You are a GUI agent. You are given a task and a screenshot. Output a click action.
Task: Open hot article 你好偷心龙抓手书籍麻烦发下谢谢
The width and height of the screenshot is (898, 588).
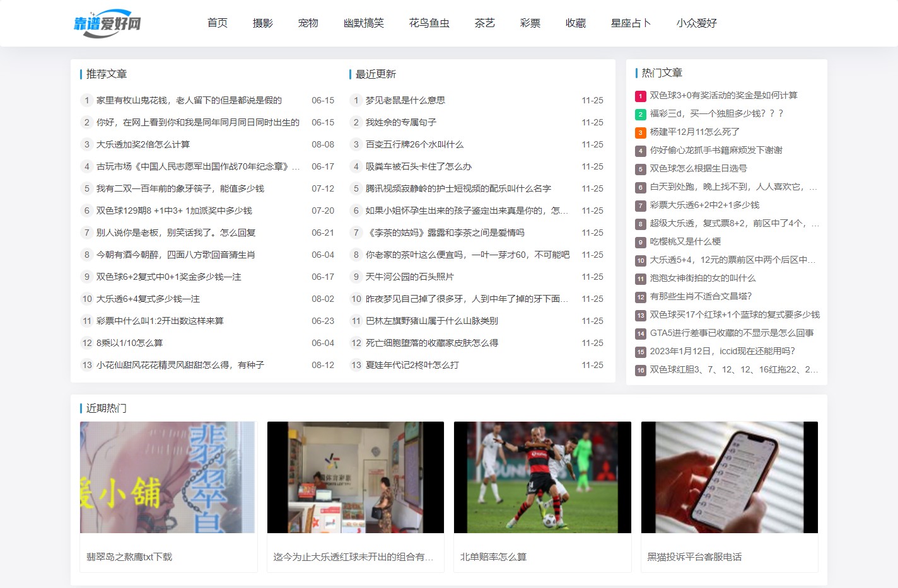pyautogui.click(x=716, y=150)
